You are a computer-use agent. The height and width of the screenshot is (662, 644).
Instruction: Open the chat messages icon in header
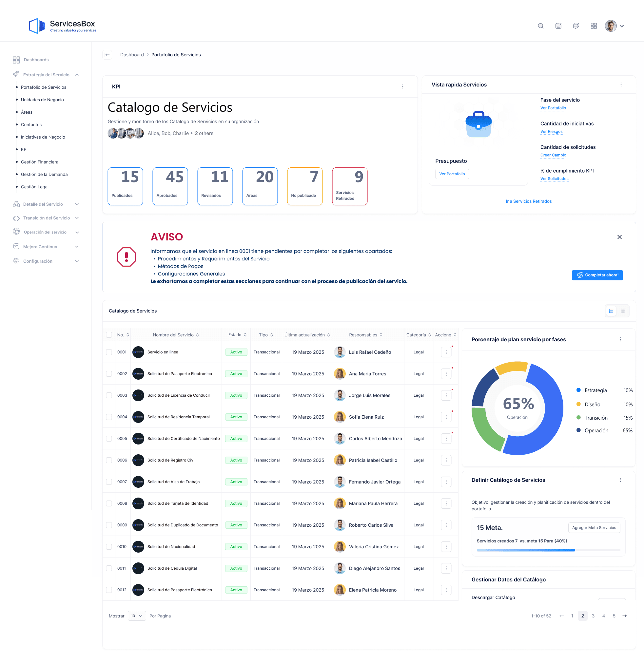point(576,26)
